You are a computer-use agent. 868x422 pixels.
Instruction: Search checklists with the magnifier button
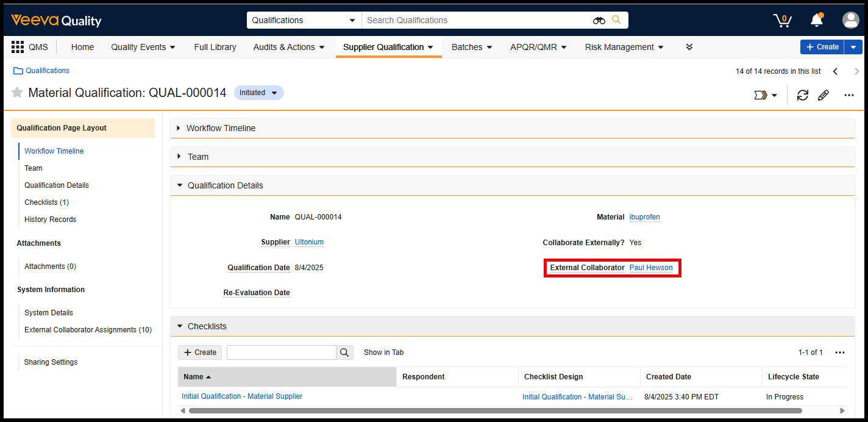344,352
